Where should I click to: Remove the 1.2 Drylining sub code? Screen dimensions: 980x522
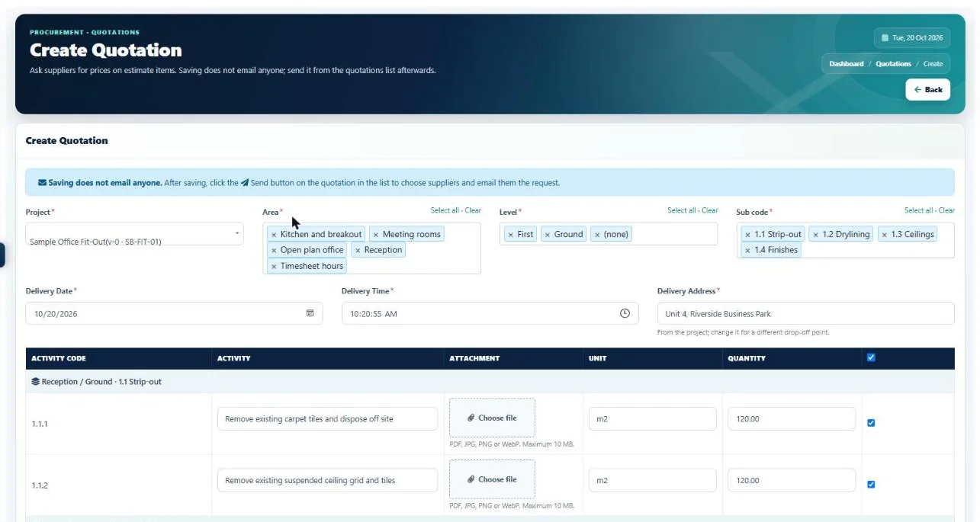pyautogui.click(x=816, y=235)
